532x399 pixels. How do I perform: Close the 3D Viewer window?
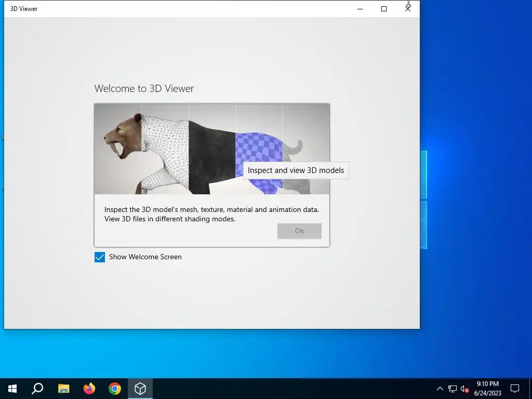tap(408, 9)
